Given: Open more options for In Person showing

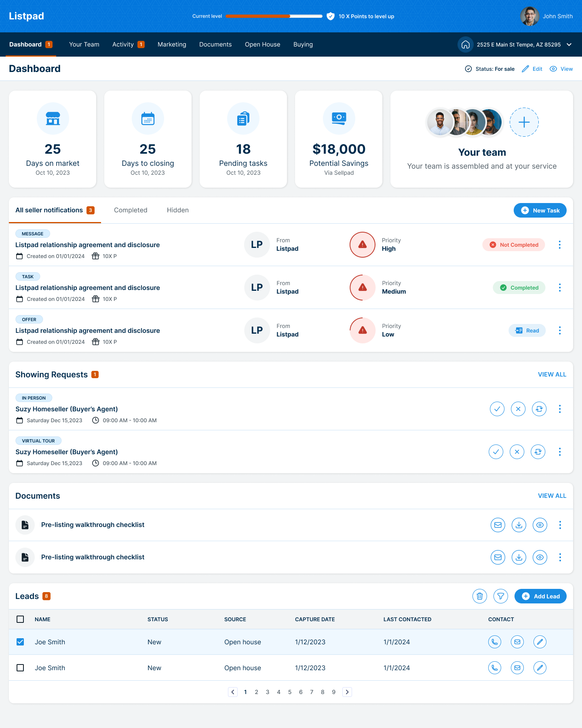Looking at the screenshot, I should (560, 409).
